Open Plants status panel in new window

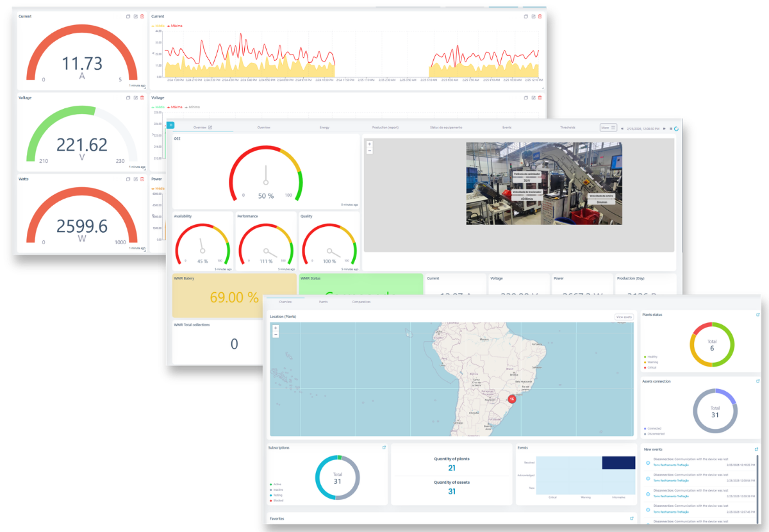tap(758, 315)
